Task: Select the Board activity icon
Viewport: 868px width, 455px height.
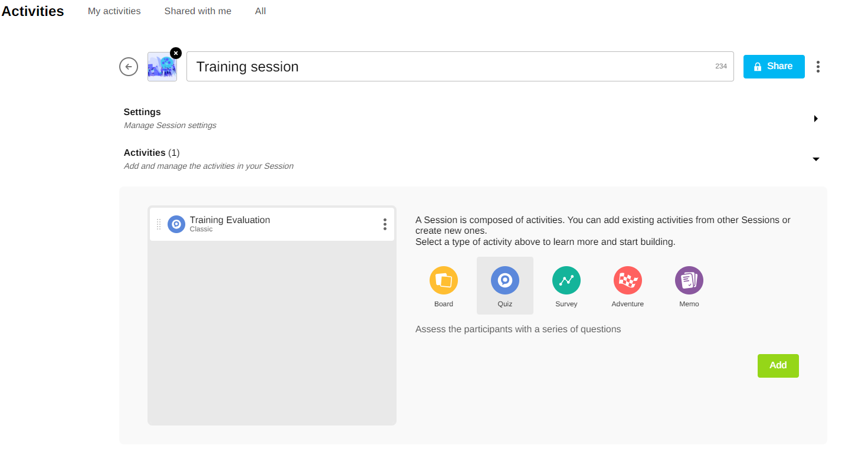Action: pos(443,281)
